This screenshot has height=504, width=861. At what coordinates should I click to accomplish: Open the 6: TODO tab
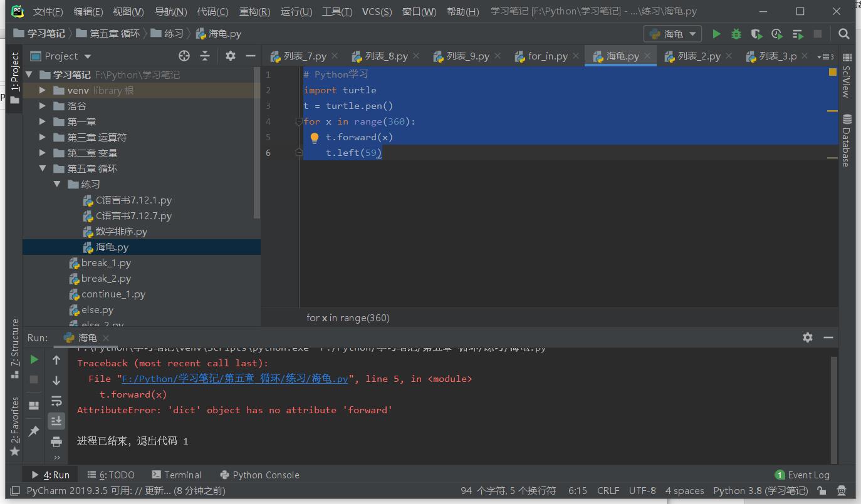pos(111,475)
